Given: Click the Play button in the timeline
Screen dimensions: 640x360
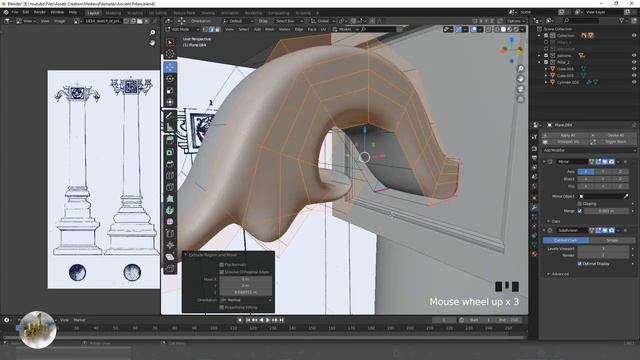Looking at the screenshot, I should [268, 320].
